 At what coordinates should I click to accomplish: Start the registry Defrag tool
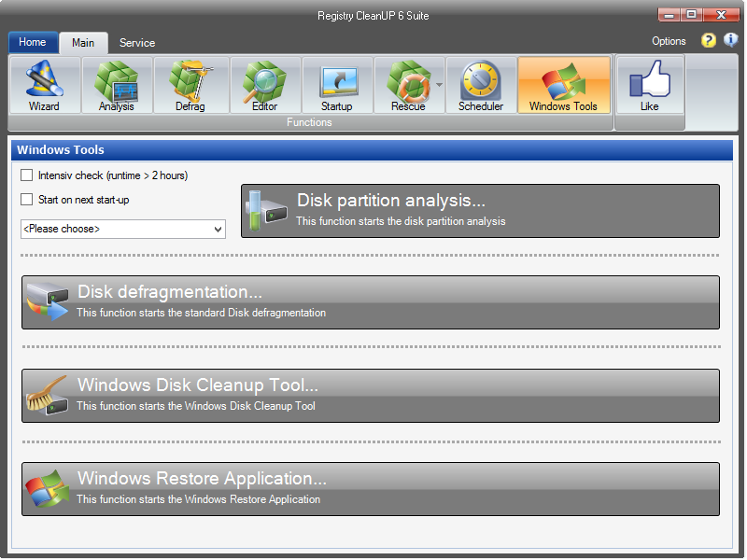(x=190, y=85)
